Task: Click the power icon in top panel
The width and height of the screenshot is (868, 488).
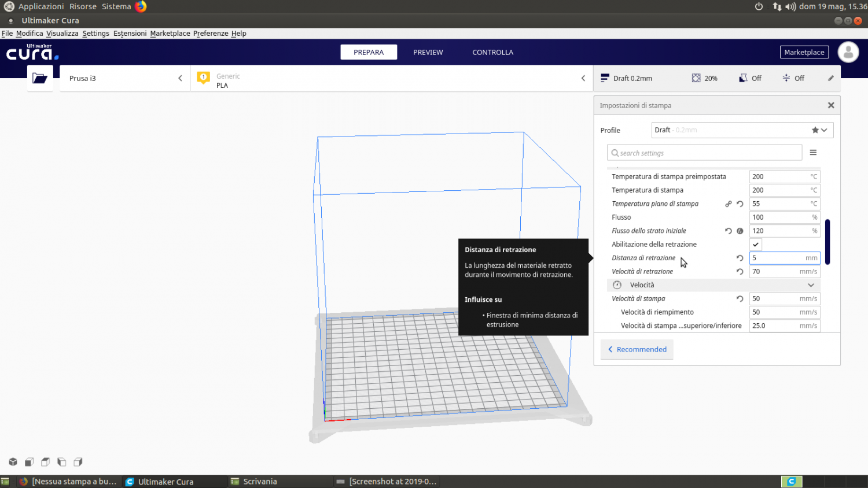Action: (x=759, y=6)
